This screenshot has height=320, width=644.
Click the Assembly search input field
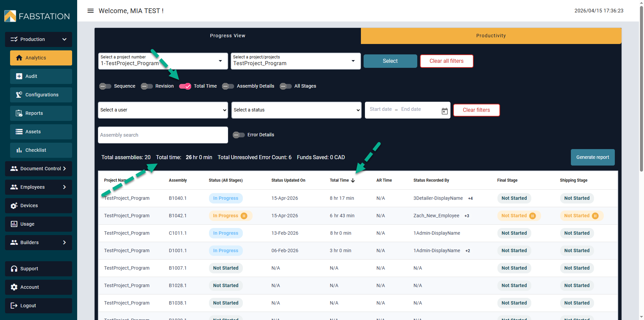click(x=163, y=135)
